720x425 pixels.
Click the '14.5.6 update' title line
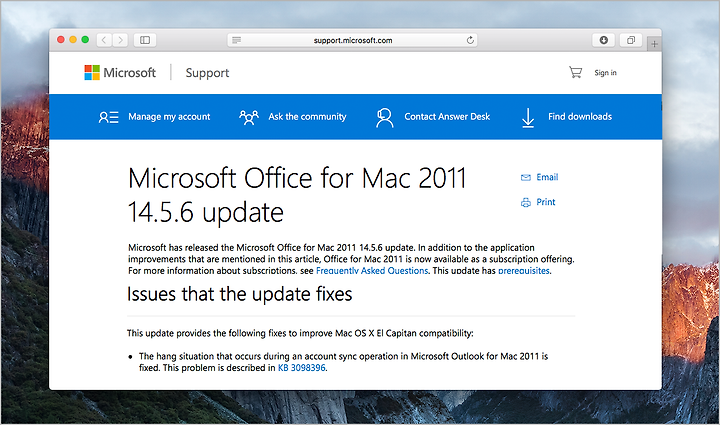coord(205,212)
